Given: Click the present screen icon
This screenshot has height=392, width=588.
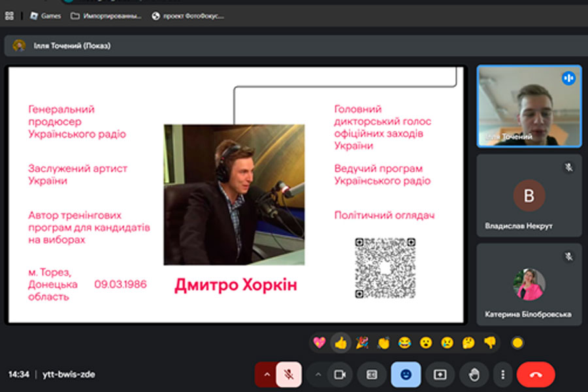Looking at the screenshot, I should coord(440,374).
